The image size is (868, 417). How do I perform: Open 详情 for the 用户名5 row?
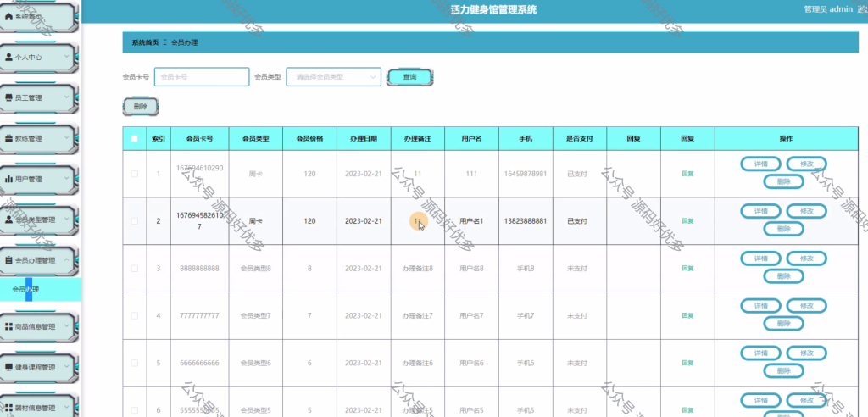(761, 400)
